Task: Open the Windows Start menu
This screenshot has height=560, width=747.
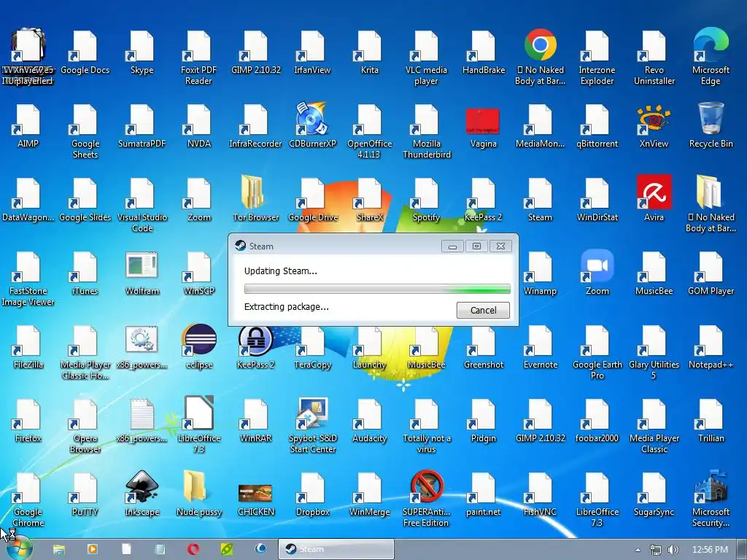Action: [18, 549]
